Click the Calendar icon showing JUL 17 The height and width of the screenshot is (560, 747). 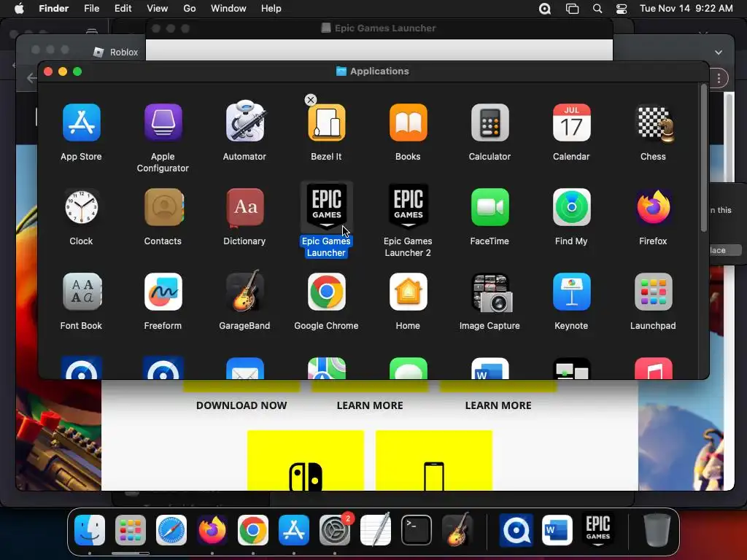click(572, 122)
